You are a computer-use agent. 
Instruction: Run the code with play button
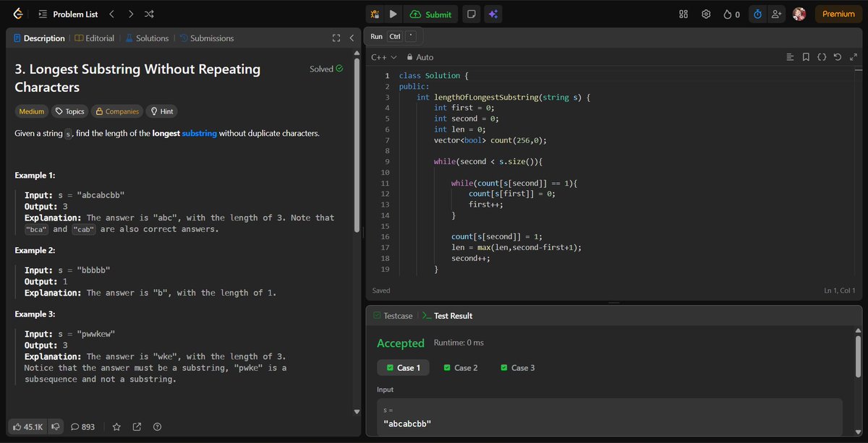pos(393,14)
